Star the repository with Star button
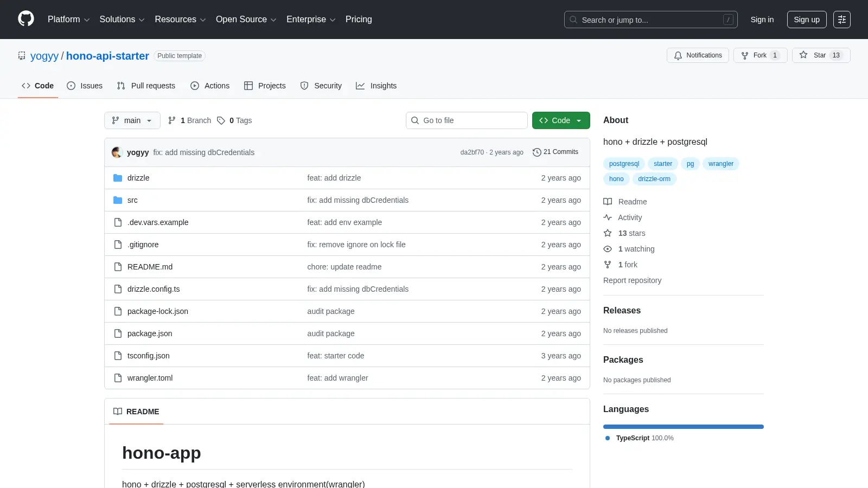 (x=821, y=55)
